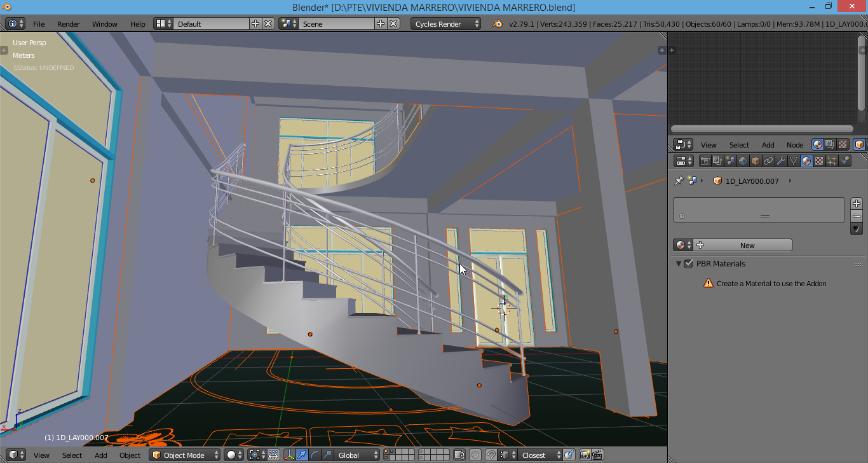This screenshot has height=463, width=868.
Task: Click the Blender logo in info header
Action: [498, 24]
